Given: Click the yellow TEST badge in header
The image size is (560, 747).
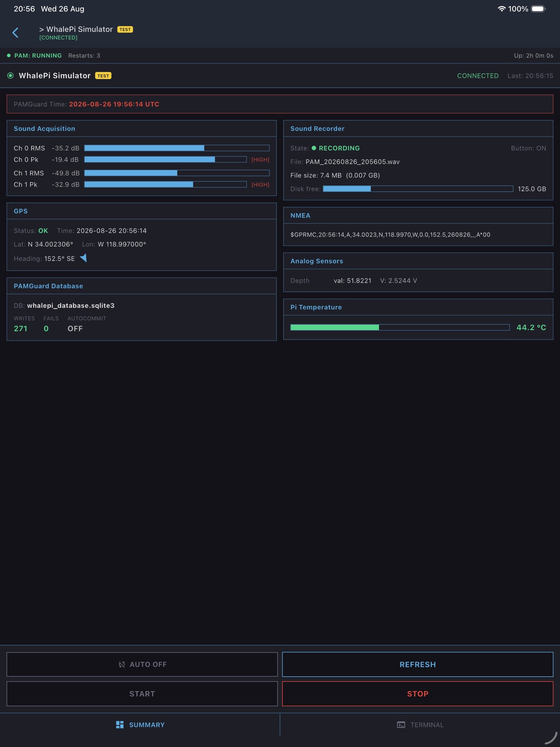Looking at the screenshot, I should coord(125,30).
